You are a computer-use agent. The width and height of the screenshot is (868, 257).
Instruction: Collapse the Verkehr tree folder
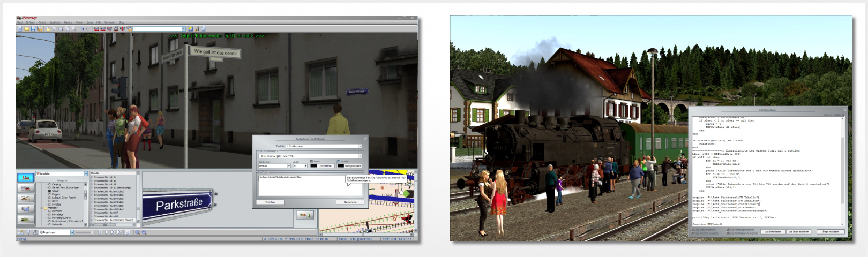click(x=41, y=208)
